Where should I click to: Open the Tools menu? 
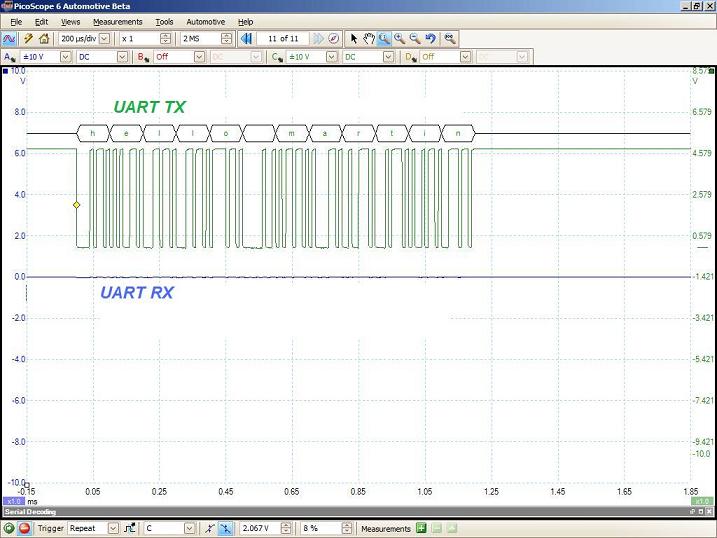tap(164, 22)
